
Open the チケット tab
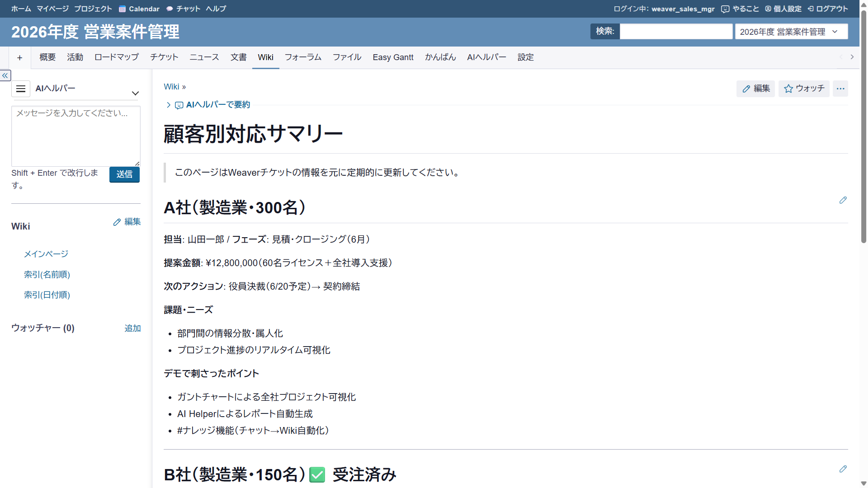pyautogui.click(x=164, y=57)
